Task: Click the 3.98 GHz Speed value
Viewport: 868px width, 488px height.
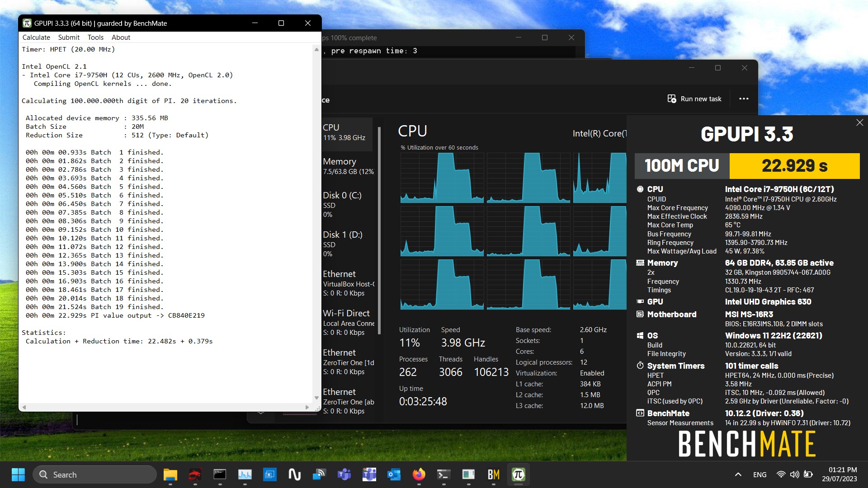Action: 463,343
